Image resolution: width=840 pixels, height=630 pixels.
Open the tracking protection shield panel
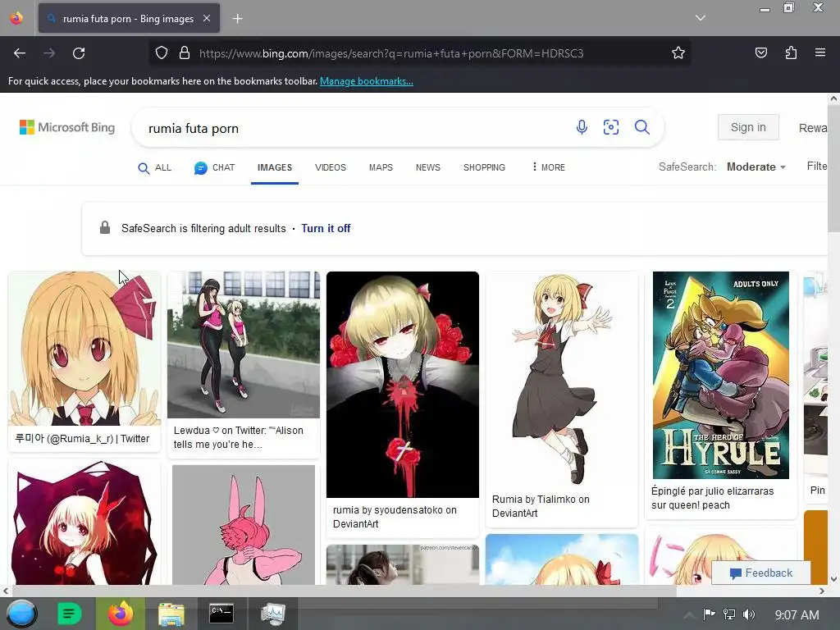tap(162, 53)
